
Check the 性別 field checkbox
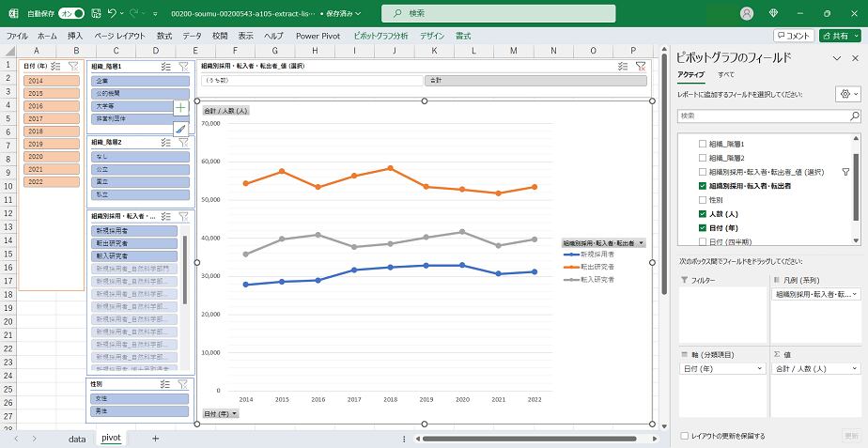702,200
